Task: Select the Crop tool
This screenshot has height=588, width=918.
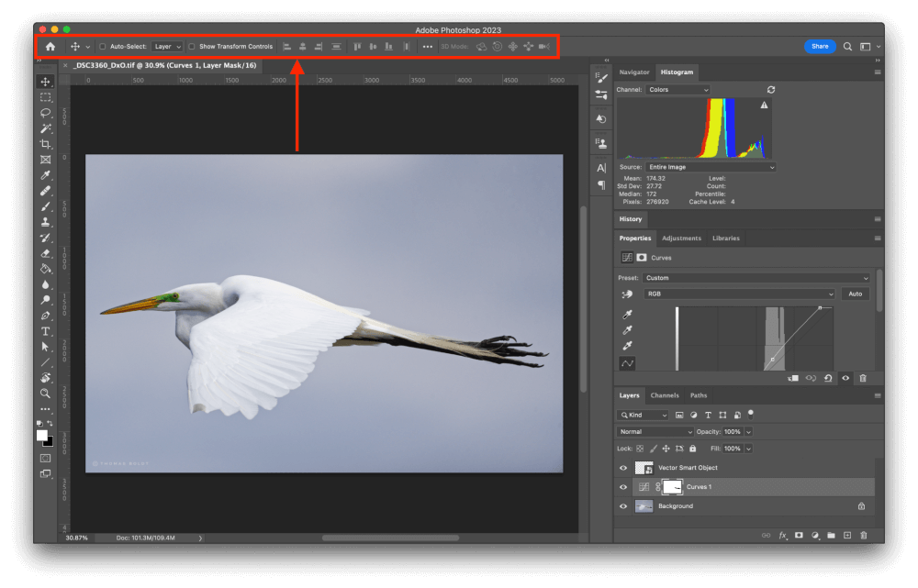Action: click(x=45, y=144)
